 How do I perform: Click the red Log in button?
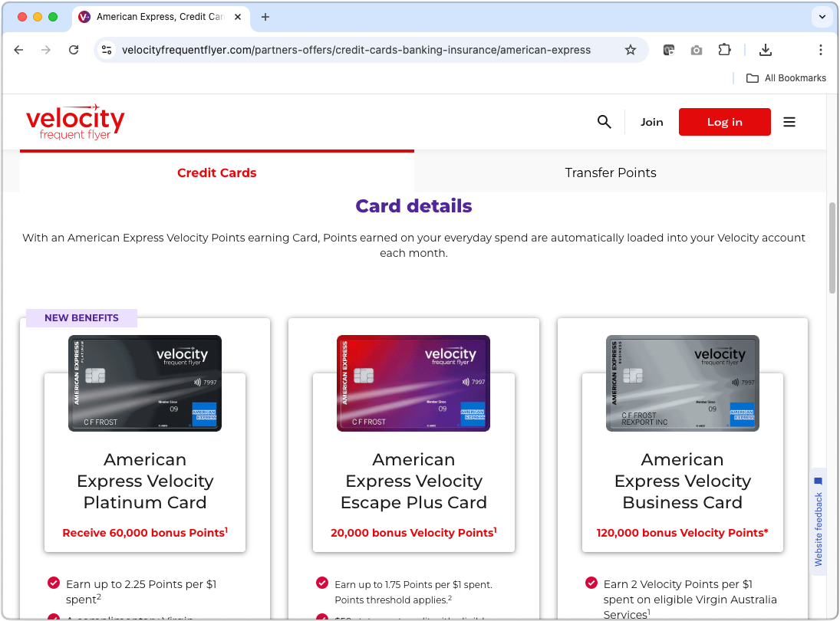724,122
